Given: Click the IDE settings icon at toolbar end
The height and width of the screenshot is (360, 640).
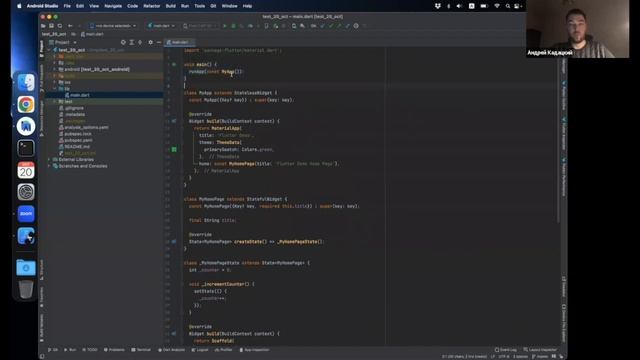Looking at the screenshot, I should click(356, 26).
